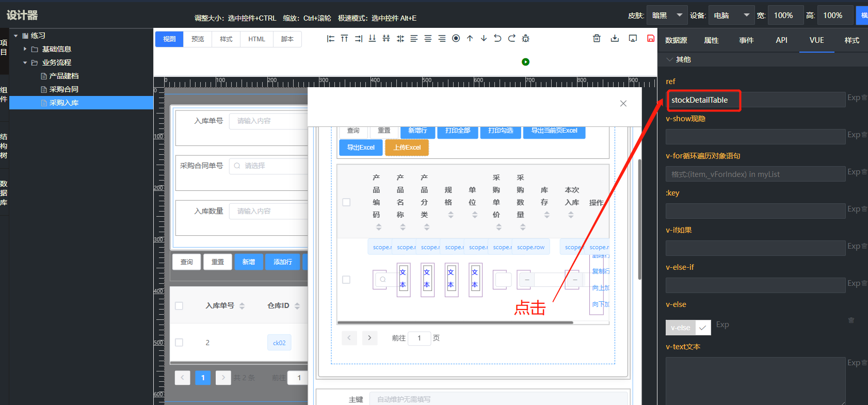This screenshot has width=868, height=405.
Task: Select 采购合同 in the project tree
Action: click(x=63, y=89)
